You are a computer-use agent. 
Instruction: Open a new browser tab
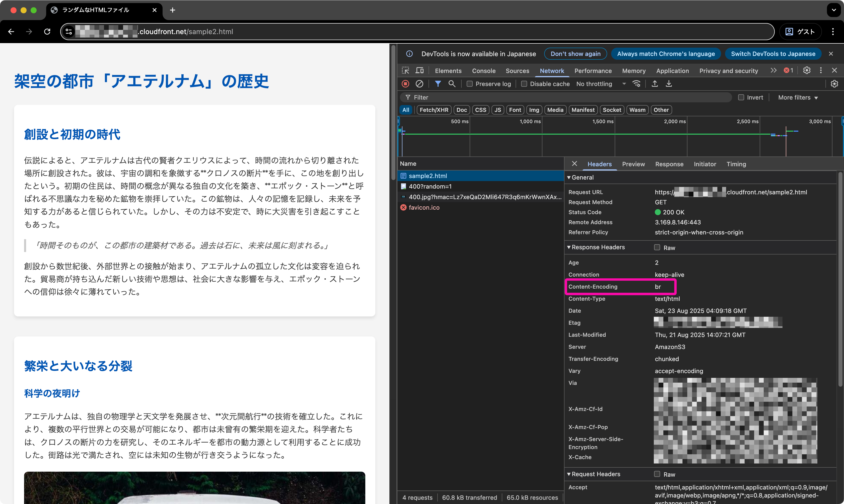173,10
